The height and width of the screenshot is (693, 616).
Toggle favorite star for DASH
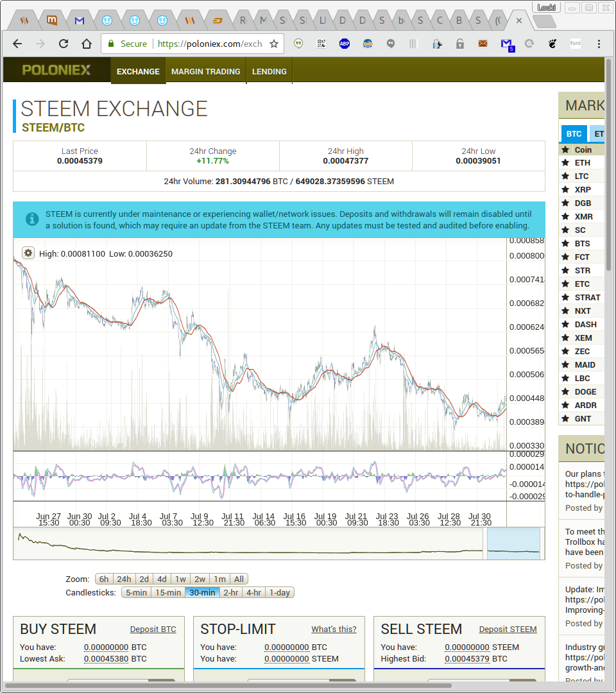click(565, 325)
